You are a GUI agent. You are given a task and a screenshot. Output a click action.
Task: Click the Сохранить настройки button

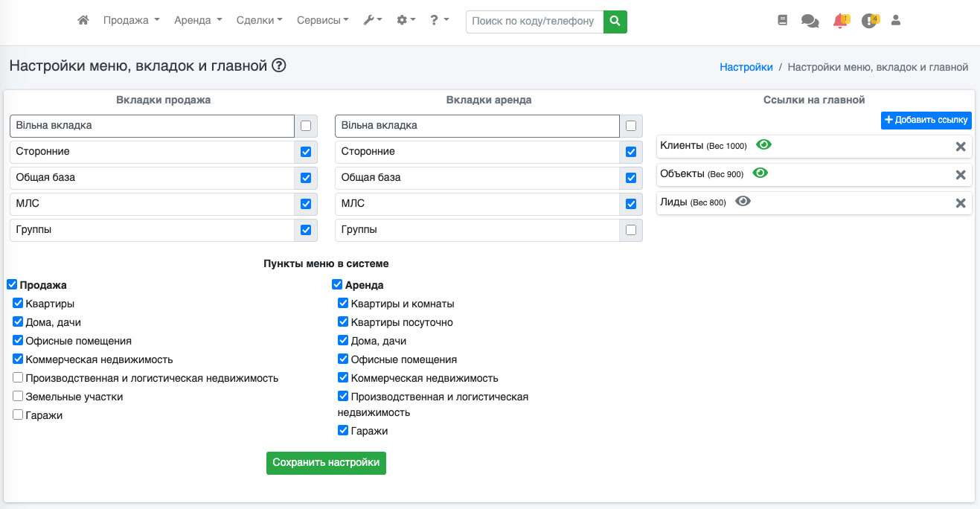326,463
